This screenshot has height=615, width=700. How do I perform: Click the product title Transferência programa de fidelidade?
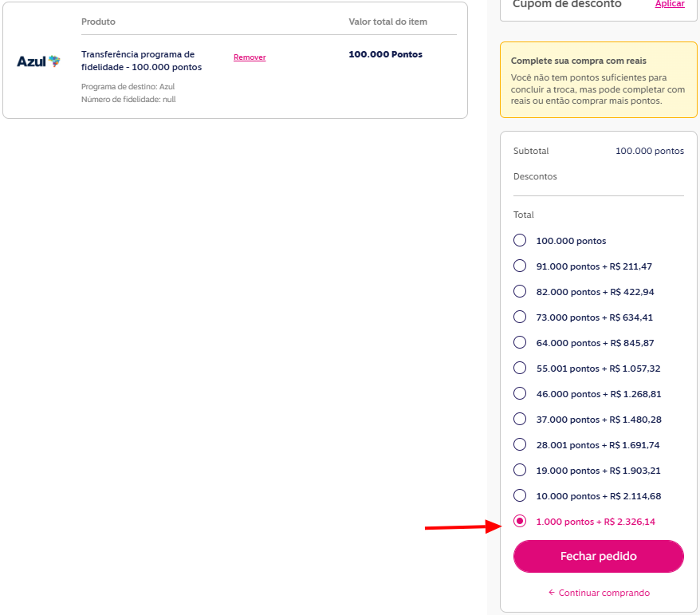(x=141, y=61)
